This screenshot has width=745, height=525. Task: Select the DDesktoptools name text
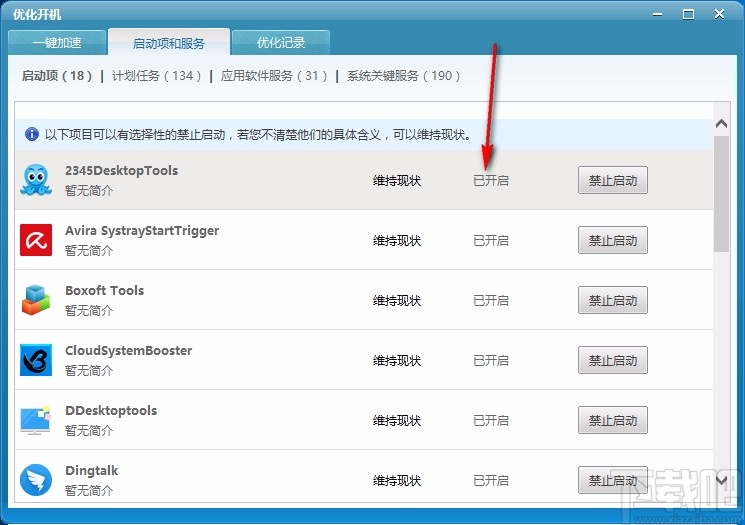pos(111,410)
